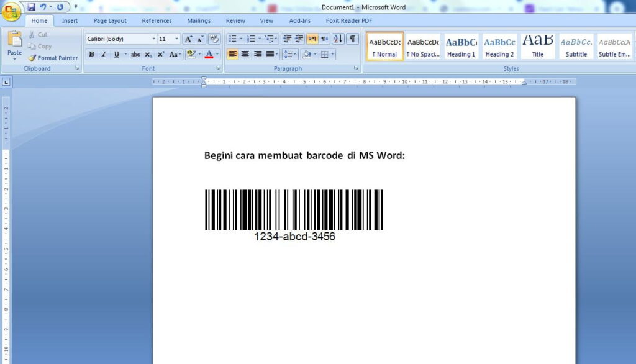
Task: Apply the Heading 2 style
Action: pos(499,46)
